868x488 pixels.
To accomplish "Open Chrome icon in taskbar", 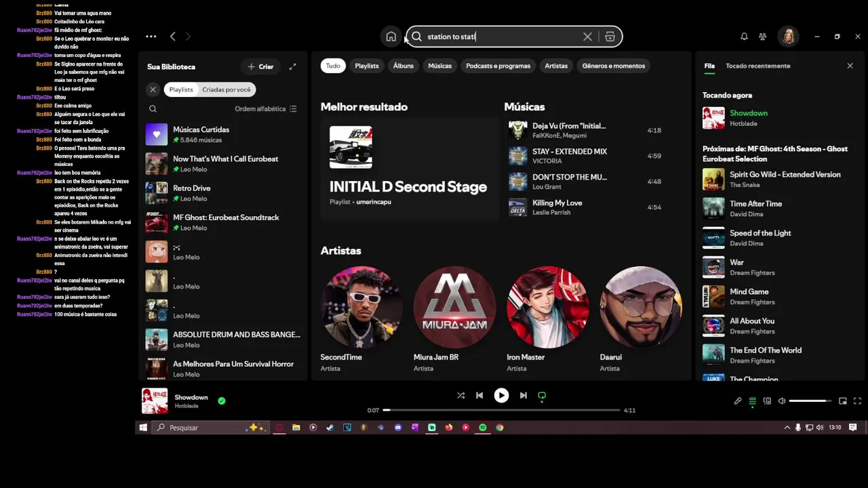I will pos(500,428).
